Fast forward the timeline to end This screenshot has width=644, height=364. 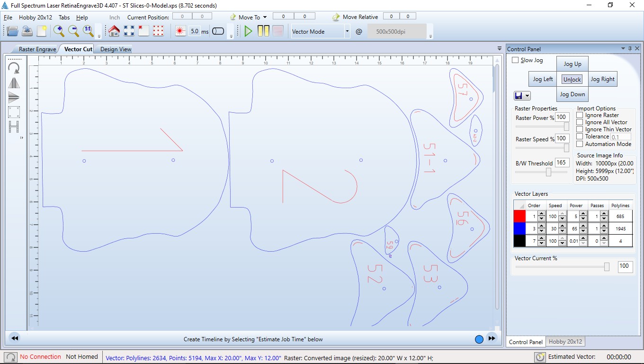click(x=492, y=338)
